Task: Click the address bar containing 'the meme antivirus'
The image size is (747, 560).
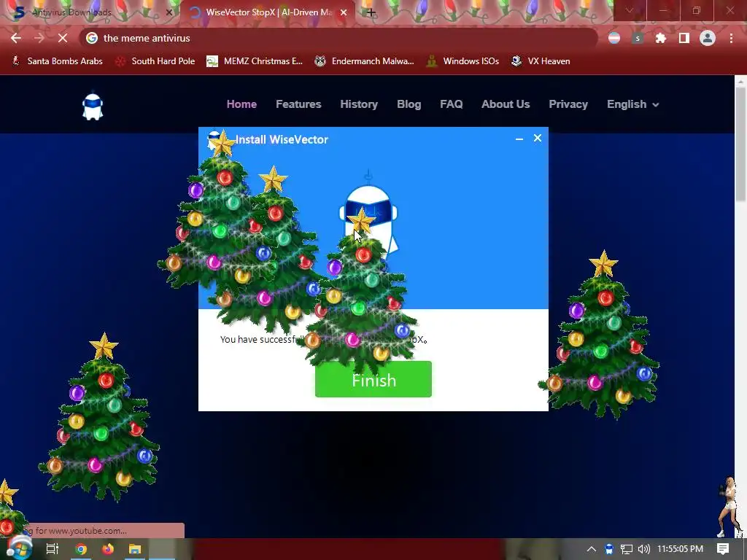Action: (338, 38)
